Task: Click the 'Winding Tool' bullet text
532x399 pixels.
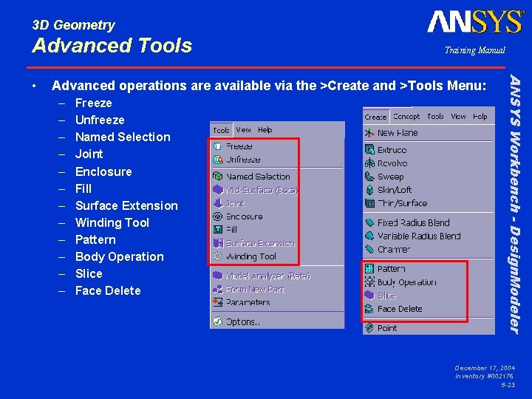Action: click(x=112, y=222)
